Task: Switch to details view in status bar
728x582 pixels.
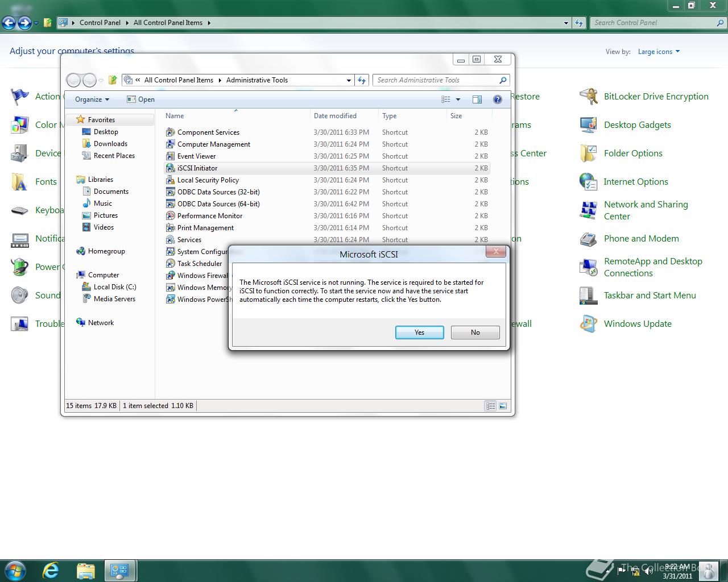Action: click(490, 406)
